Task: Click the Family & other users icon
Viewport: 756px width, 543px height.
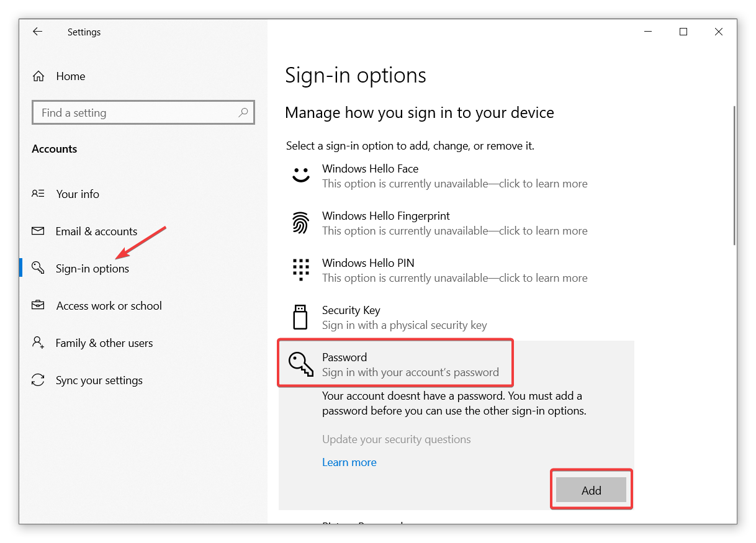Action: pyautogui.click(x=38, y=343)
